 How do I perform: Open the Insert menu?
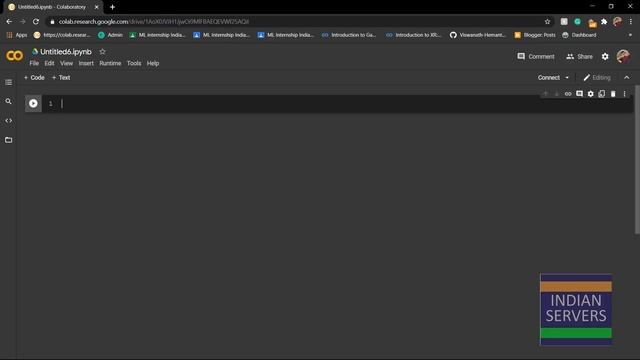click(86, 63)
